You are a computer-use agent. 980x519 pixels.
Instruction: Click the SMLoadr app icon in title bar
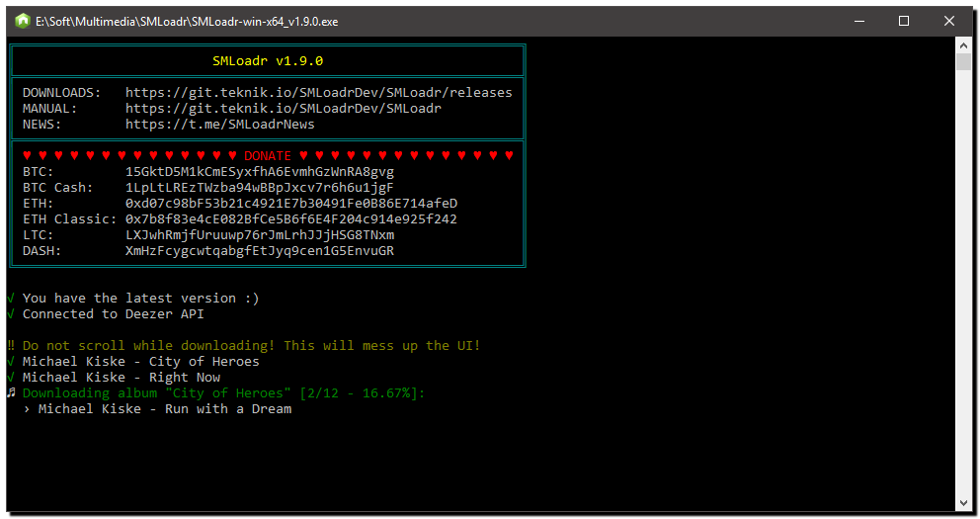(x=23, y=22)
